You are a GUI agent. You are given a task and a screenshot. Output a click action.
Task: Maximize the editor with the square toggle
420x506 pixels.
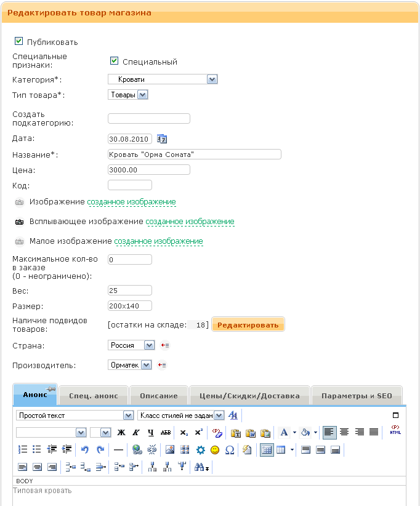(395, 416)
